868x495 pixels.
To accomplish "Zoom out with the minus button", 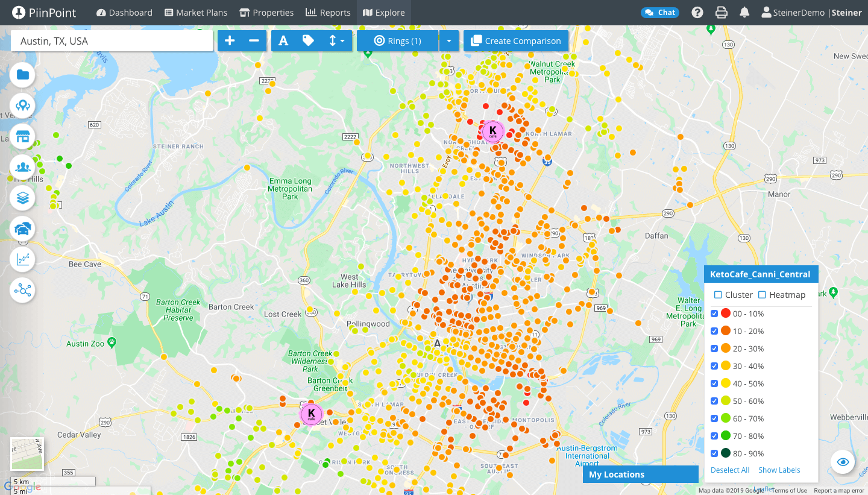I will [x=254, y=41].
